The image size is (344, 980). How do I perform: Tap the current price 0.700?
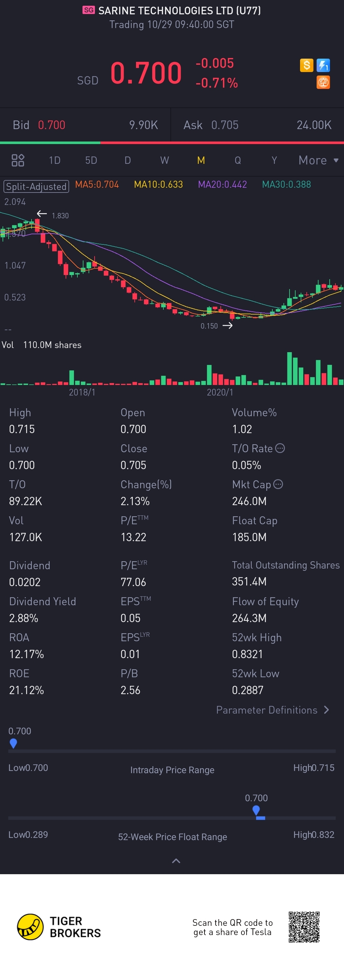click(x=146, y=72)
